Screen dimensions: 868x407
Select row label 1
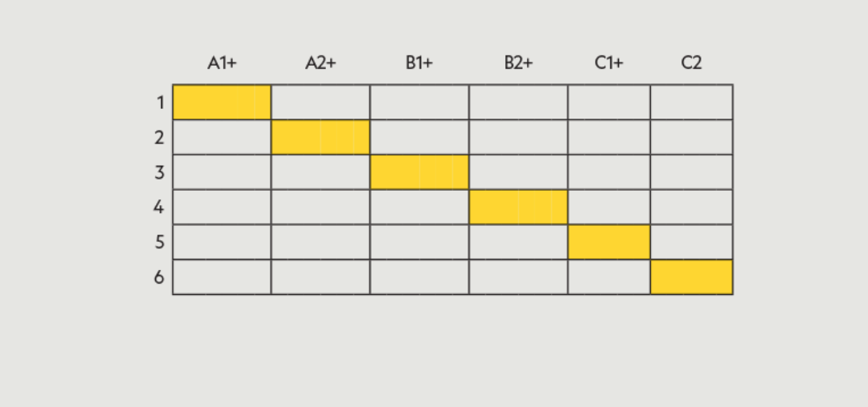click(159, 103)
